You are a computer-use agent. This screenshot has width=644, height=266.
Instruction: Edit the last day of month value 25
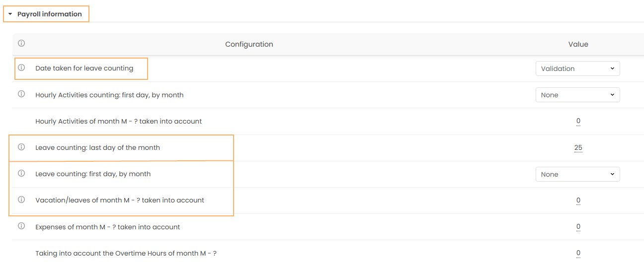tap(578, 147)
